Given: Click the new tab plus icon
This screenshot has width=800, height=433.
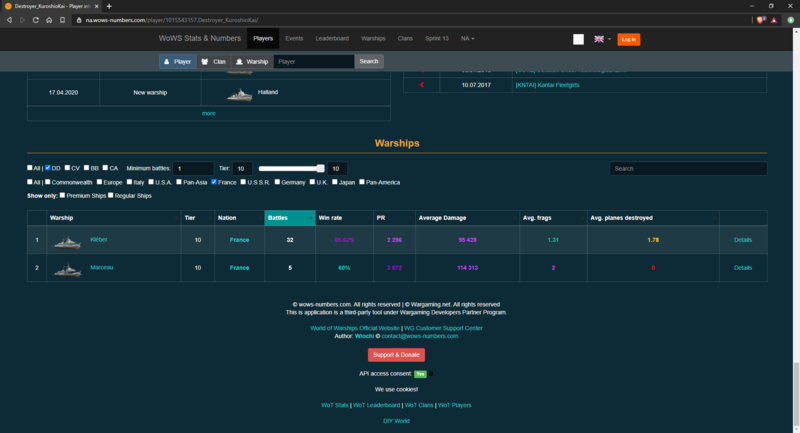Looking at the screenshot, I should coord(109,6).
